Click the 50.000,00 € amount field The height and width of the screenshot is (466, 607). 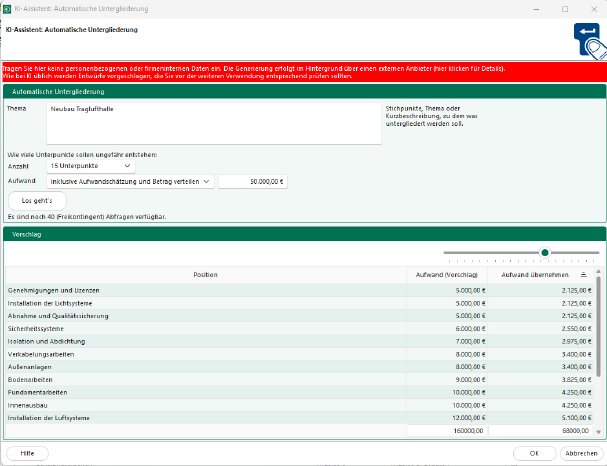pyautogui.click(x=252, y=182)
